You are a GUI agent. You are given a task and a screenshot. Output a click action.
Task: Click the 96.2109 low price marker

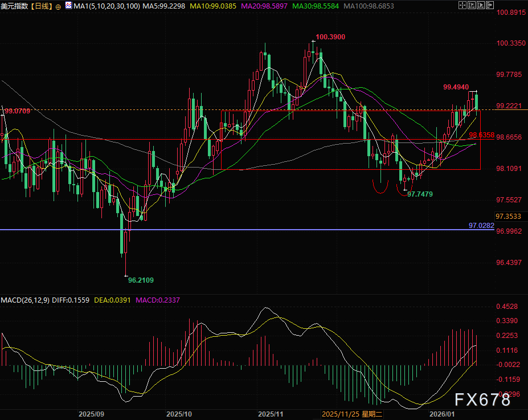click(x=141, y=280)
